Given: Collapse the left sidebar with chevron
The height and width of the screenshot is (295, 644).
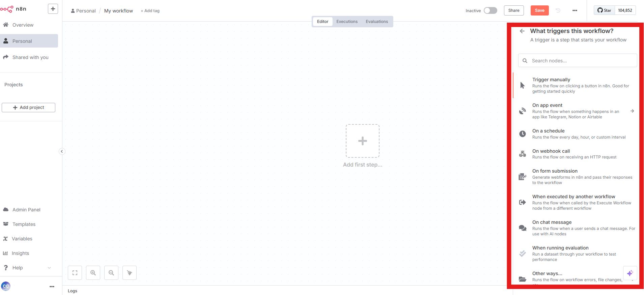Looking at the screenshot, I should click(62, 151).
